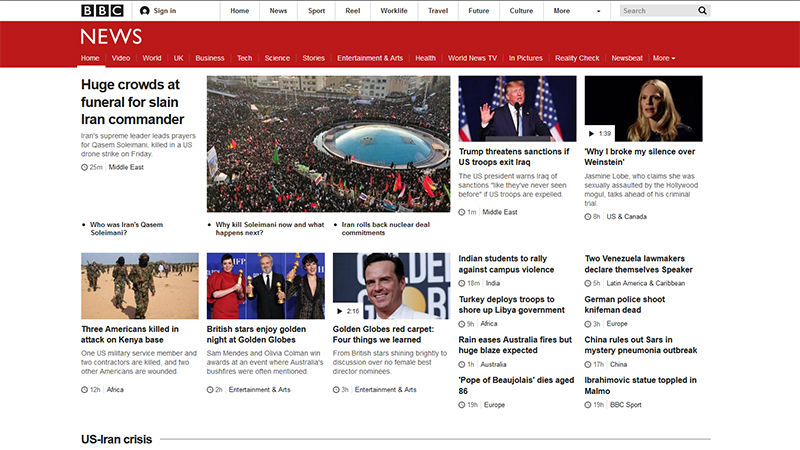The image size is (800, 450).
Task: Click the search magnifier icon
Action: [x=703, y=10]
